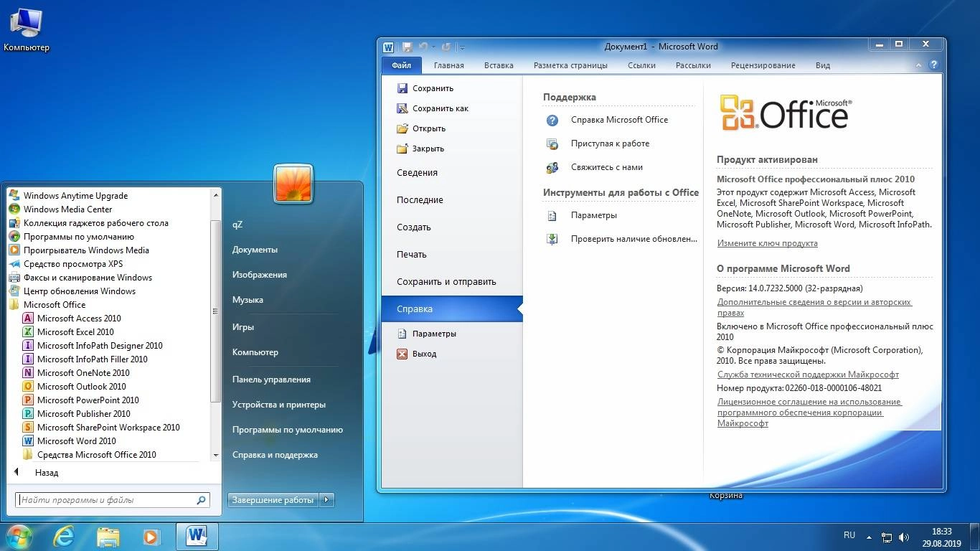This screenshot has width=980, height=551.
Task: Click the Start menu scroll up arrow
Action: [215, 194]
